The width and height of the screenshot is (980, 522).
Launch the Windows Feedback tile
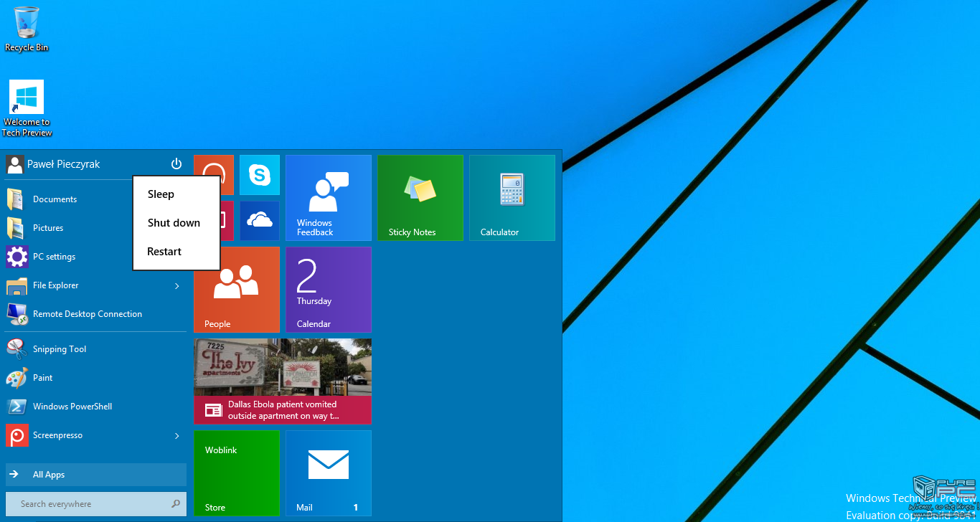click(x=328, y=198)
